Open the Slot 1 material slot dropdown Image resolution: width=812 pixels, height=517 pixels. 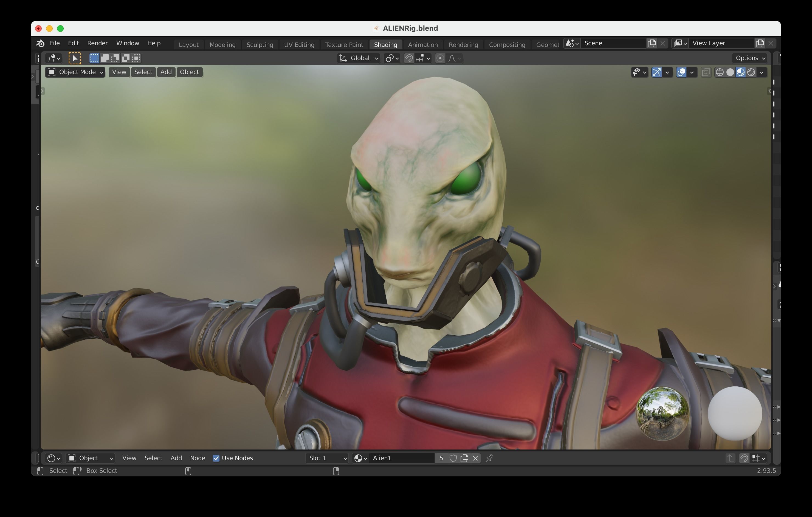[326, 458]
